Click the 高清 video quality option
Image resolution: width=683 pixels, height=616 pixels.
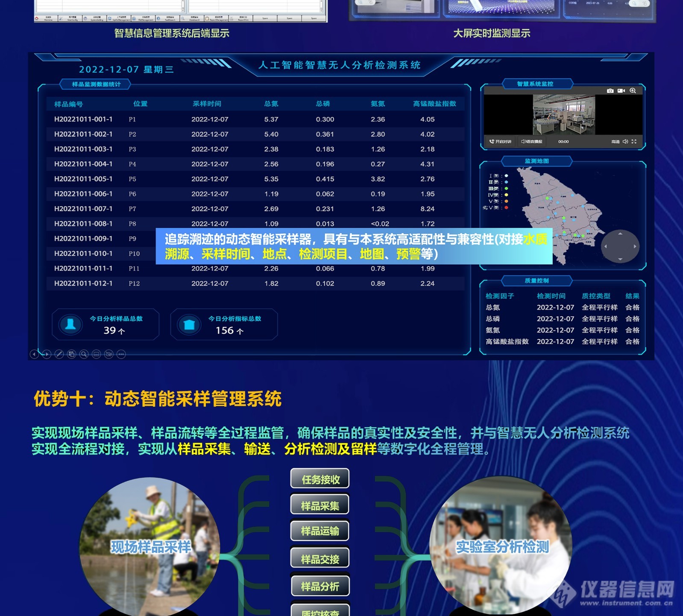[x=615, y=141]
